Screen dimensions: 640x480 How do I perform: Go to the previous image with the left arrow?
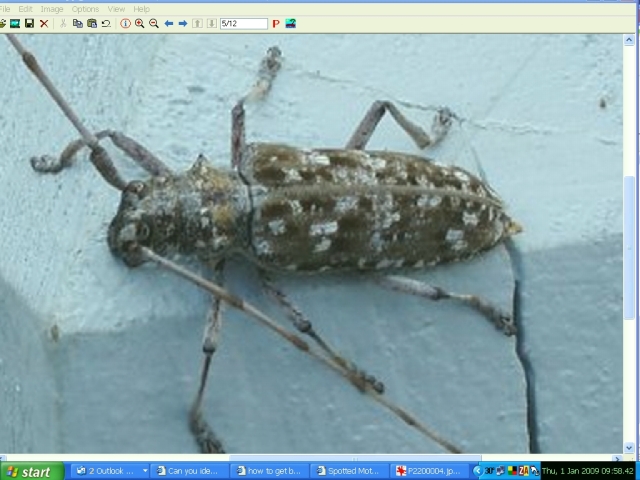[x=169, y=23]
